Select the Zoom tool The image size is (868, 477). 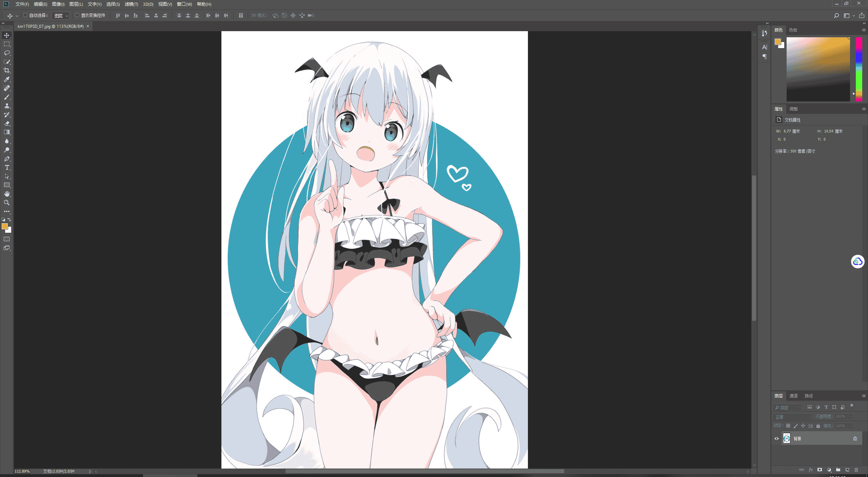(7, 203)
